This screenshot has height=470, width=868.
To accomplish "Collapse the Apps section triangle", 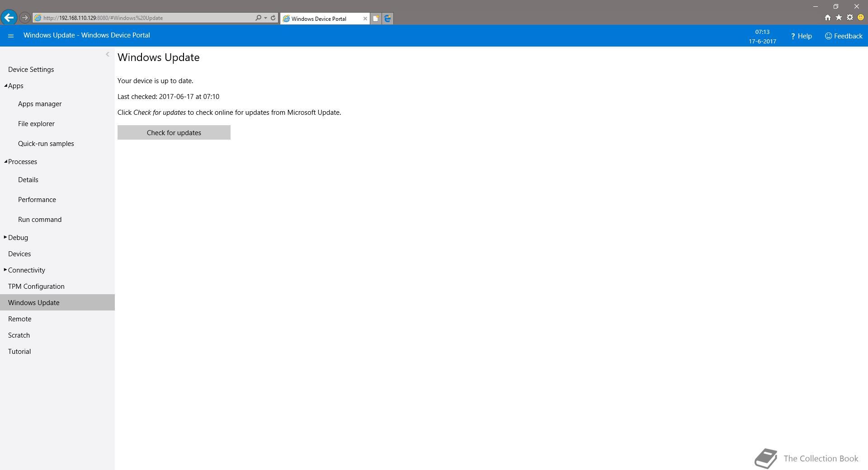I will point(5,85).
